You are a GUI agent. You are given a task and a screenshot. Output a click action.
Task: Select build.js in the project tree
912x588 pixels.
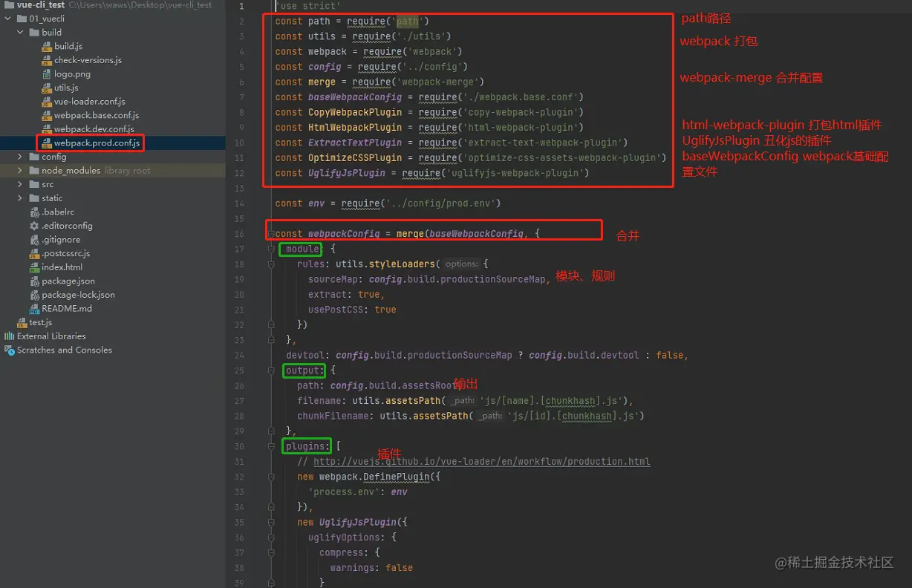(x=68, y=47)
